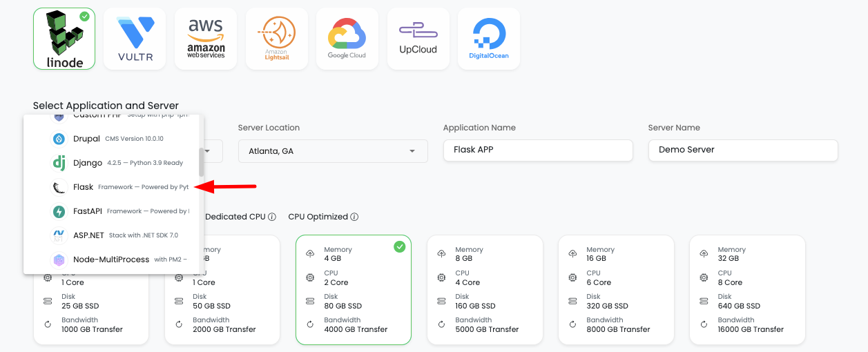This screenshot has width=868, height=352.
Task: Click the Server Location dropdown arrow
Action: click(x=412, y=151)
